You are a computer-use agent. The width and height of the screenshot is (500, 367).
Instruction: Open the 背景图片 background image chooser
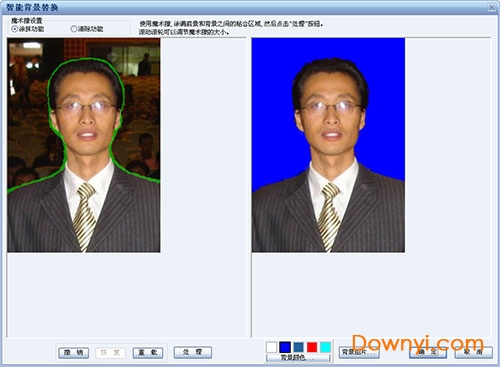click(359, 352)
